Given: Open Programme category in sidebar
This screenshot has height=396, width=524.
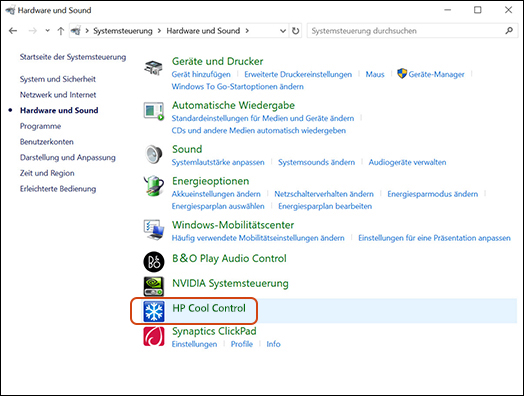Looking at the screenshot, I should [40, 126].
